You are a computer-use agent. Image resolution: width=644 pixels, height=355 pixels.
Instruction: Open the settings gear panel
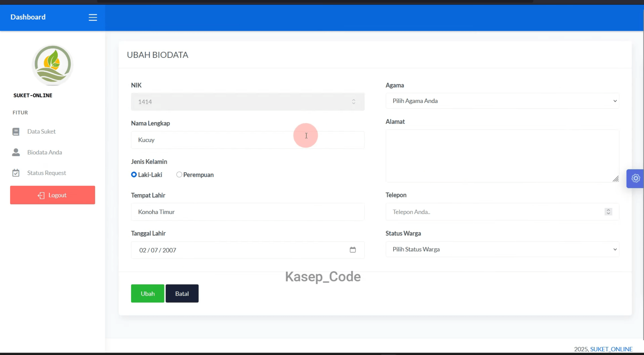coord(635,178)
